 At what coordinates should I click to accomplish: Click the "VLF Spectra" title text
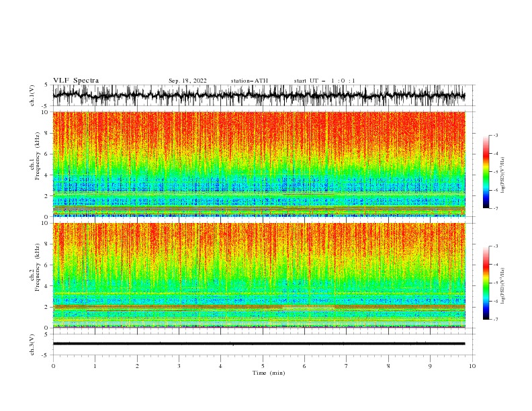pos(76,81)
